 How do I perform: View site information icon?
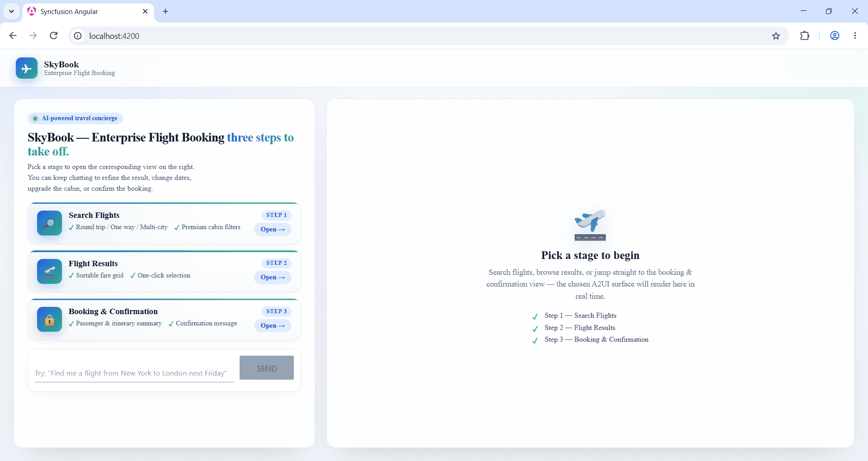point(78,36)
